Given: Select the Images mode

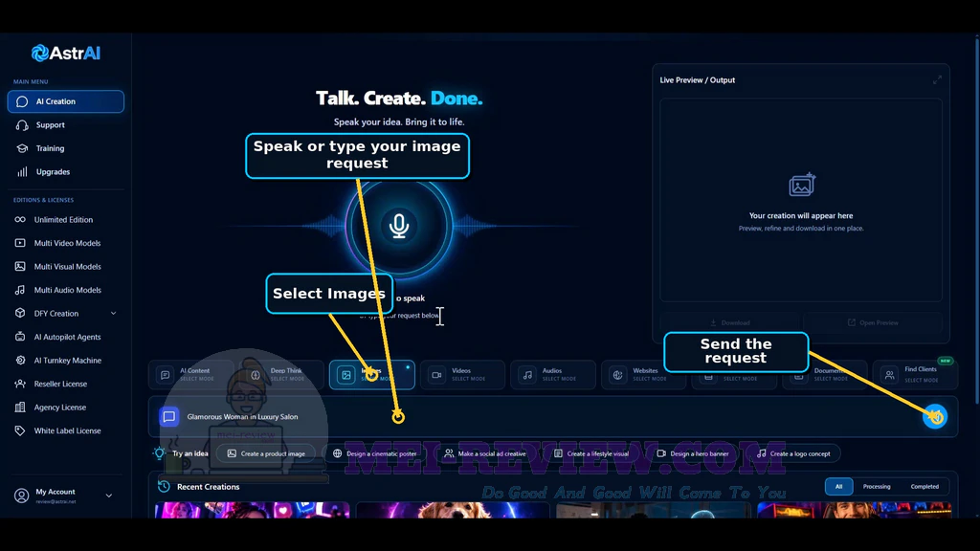Looking at the screenshot, I should (x=372, y=375).
